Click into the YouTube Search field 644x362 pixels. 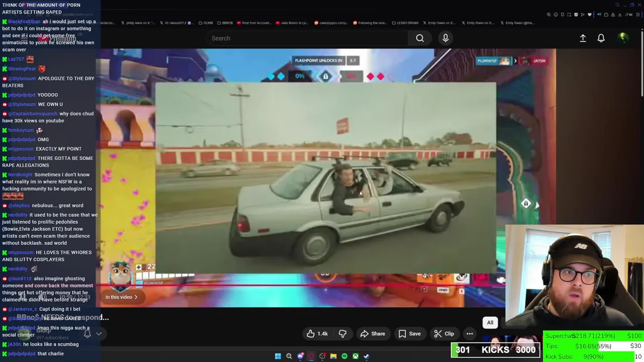[307, 38]
